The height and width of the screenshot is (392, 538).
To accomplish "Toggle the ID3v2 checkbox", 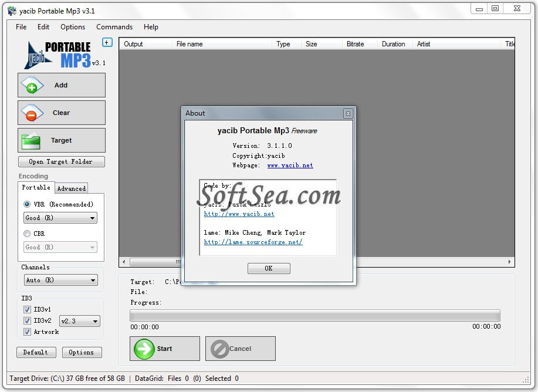I will point(27,320).
